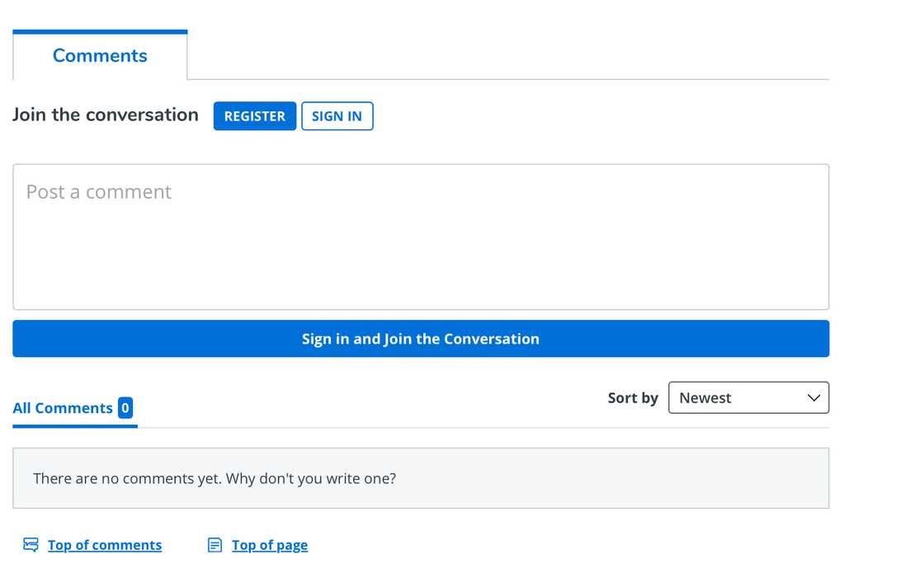Click the comment count badge showing 0

coord(125,408)
